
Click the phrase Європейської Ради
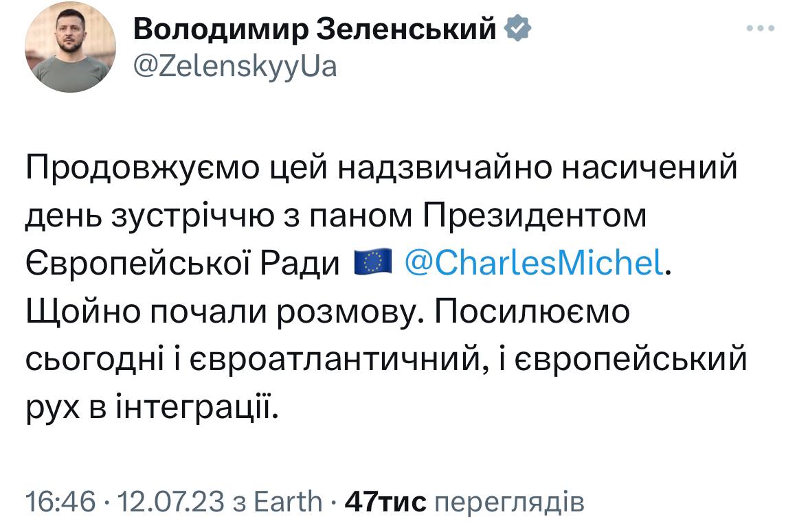point(183,262)
